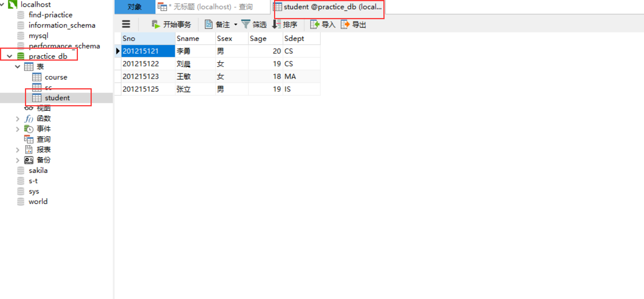Select cell with Sno 201215122
This screenshot has height=299, width=644.
coord(148,64)
